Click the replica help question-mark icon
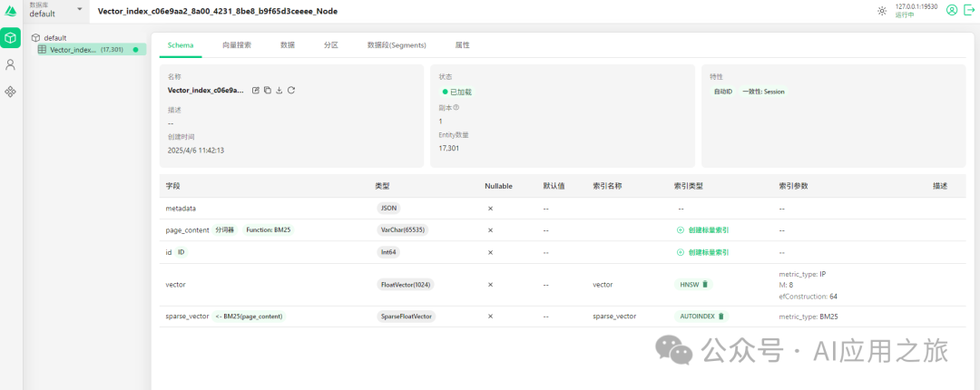 (x=456, y=108)
